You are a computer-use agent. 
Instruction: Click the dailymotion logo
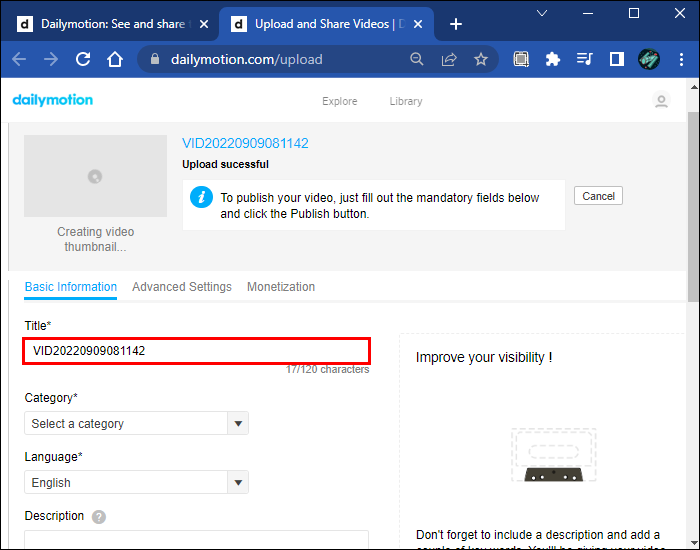[x=53, y=100]
